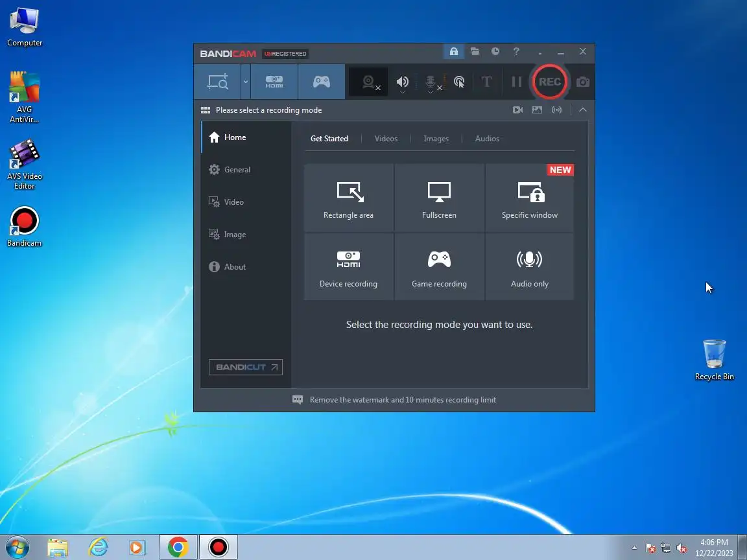Image resolution: width=747 pixels, height=560 pixels.
Task: Open the output folder icon
Action: pyautogui.click(x=475, y=51)
